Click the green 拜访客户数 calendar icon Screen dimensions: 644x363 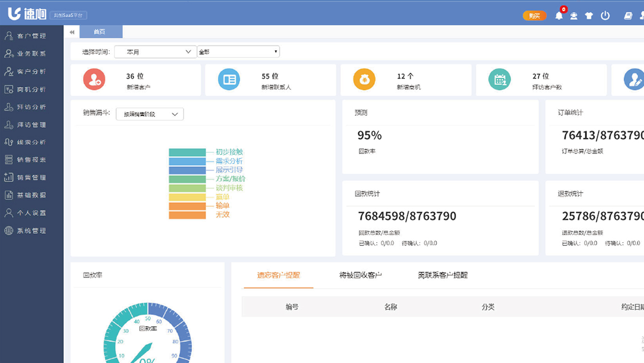[499, 80]
